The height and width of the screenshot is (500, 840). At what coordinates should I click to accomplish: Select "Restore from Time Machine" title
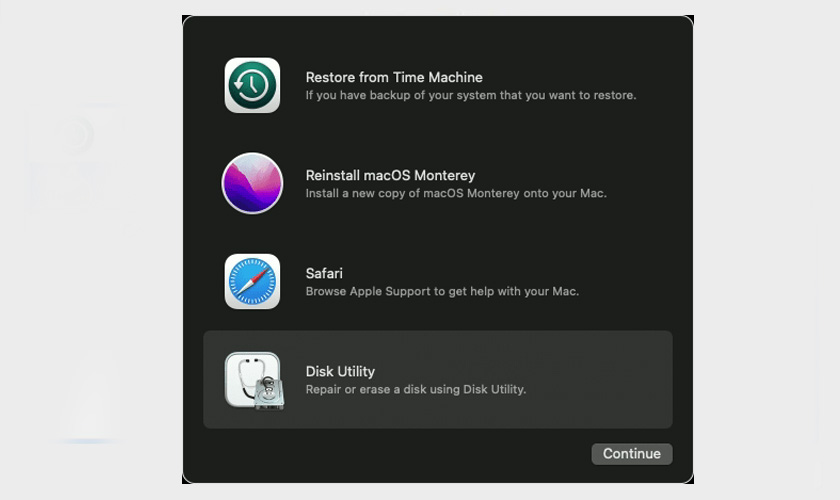coord(394,77)
